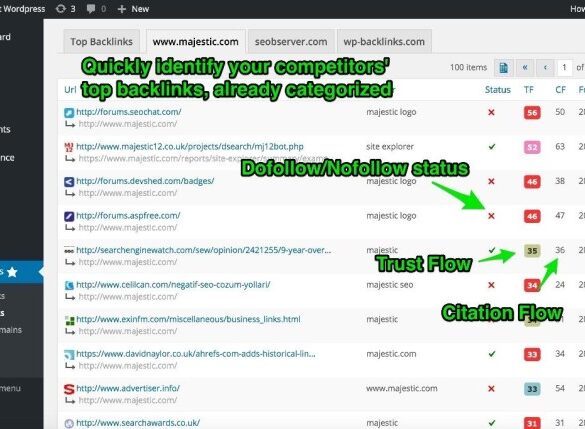Click the pink TF badge 52
Viewport: 585px width, 429px height.
tap(532, 147)
